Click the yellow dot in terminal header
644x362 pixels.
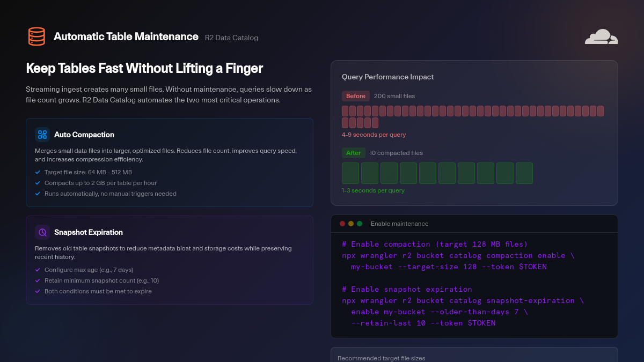pos(351,224)
